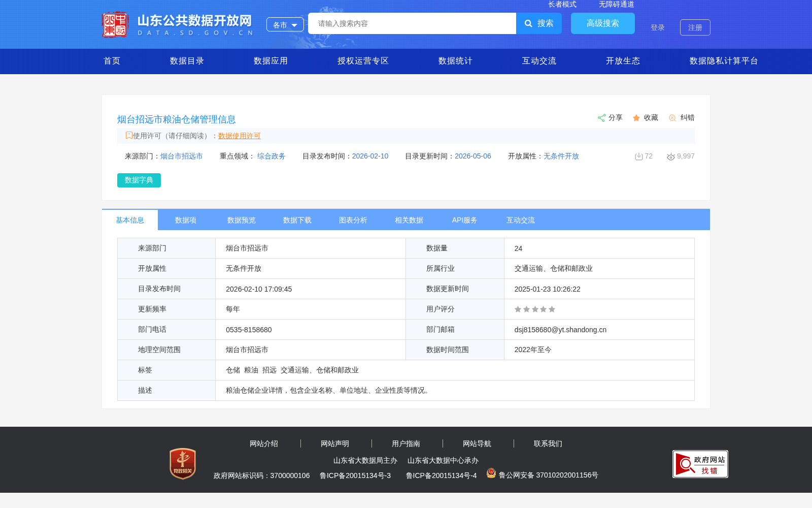The height and width of the screenshot is (508, 812).
Task: Switch to the 图表分析 tab
Action: tap(353, 220)
